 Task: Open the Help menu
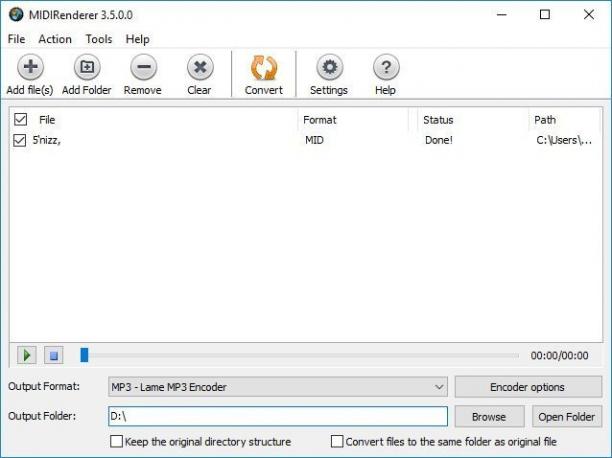(137, 39)
